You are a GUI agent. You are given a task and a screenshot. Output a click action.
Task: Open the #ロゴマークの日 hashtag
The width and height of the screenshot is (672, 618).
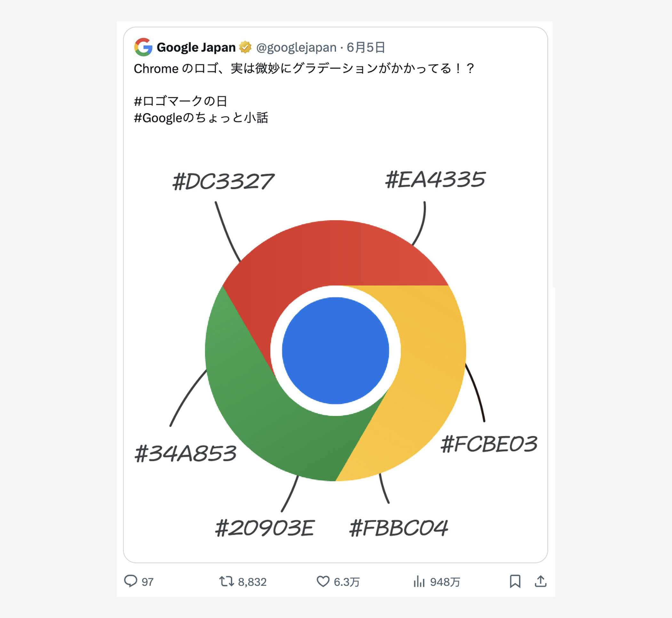click(180, 101)
